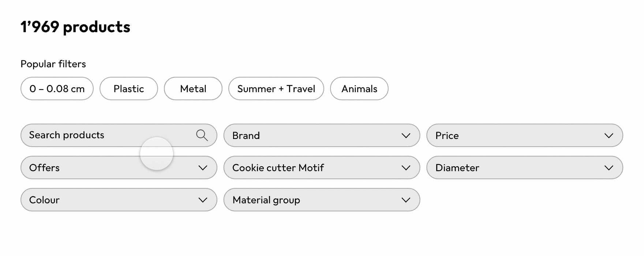Screen dimensions: 644x256
Task: Select the 0 – 0.08 cm filter chip
Action: [x=57, y=89]
